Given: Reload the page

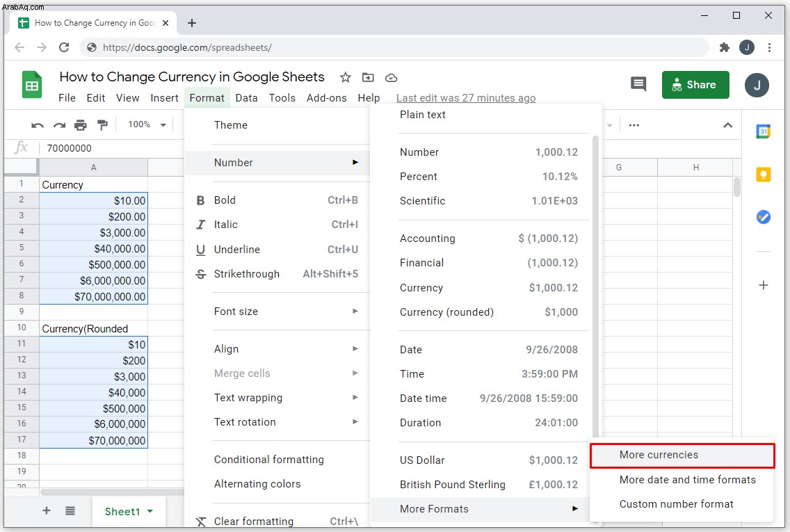Looking at the screenshot, I should (x=64, y=47).
